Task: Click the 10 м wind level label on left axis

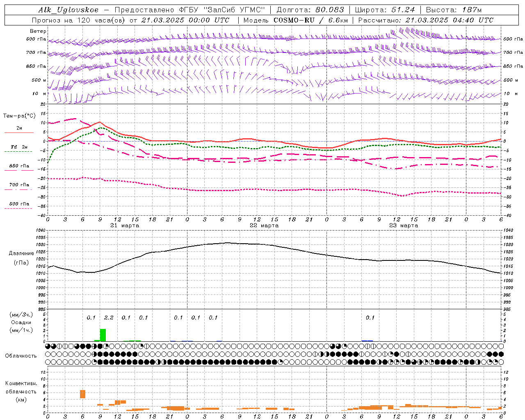Action: [x=39, y=94]
